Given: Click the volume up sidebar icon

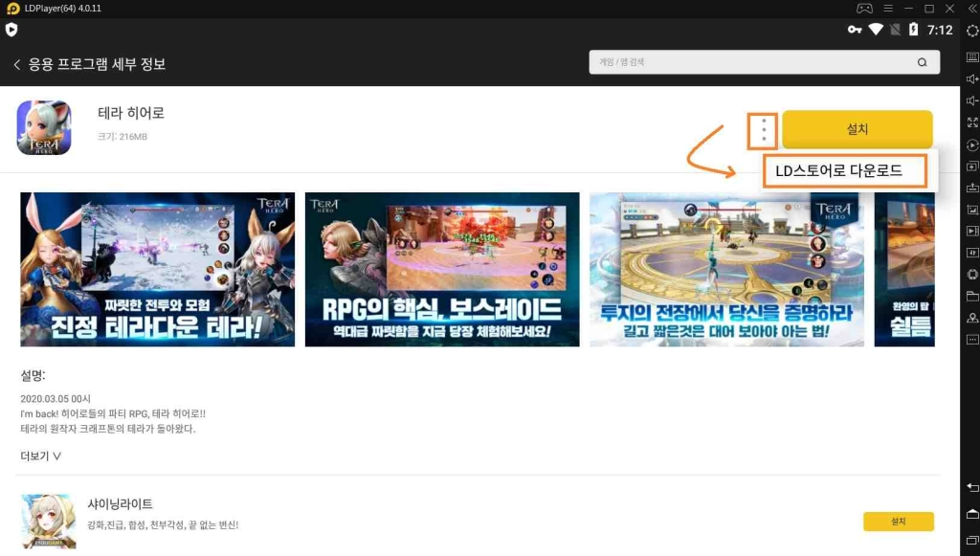Looking at the screenshot, I should 972,78.
